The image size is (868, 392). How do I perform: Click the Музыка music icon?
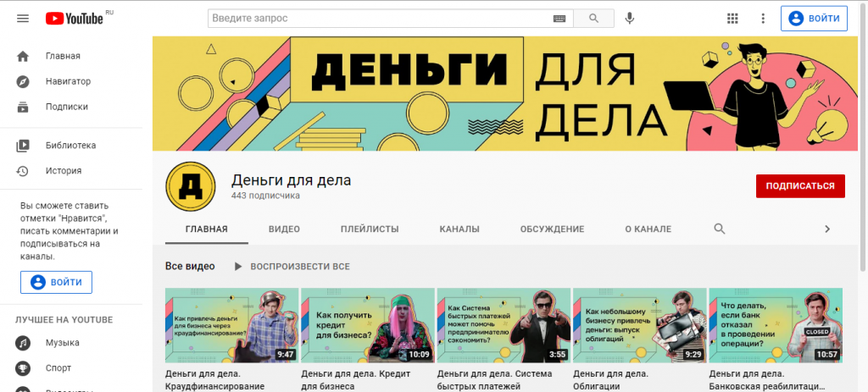click(x=23, y=343)
